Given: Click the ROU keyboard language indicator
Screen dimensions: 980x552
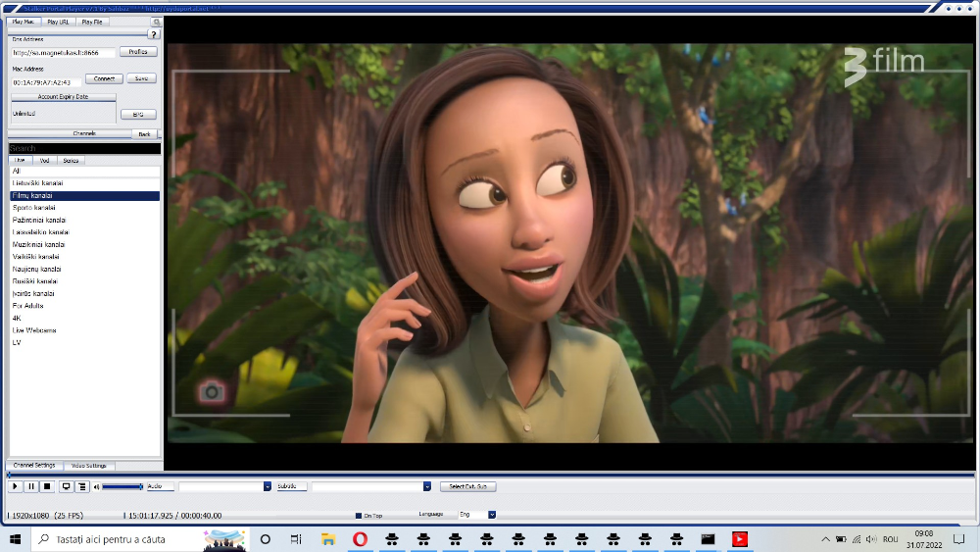Looking at the screenshot, I should pyautogui.click(x=891, y=539).
